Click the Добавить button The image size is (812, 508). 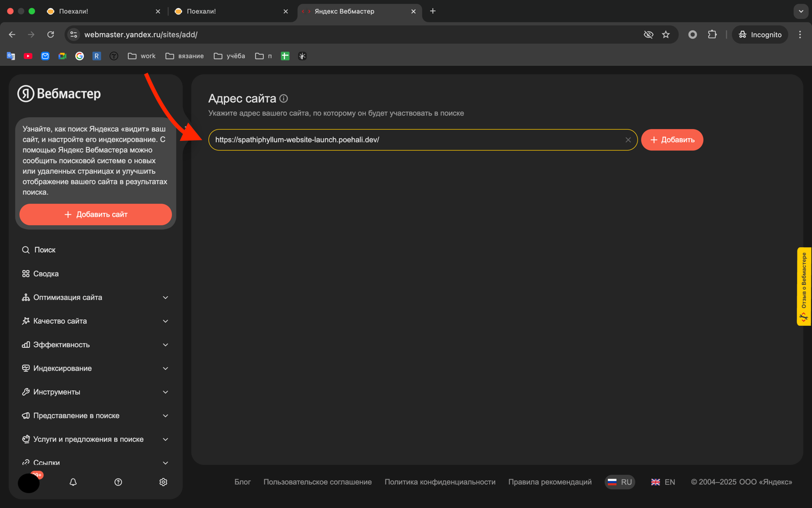[672, 139]
